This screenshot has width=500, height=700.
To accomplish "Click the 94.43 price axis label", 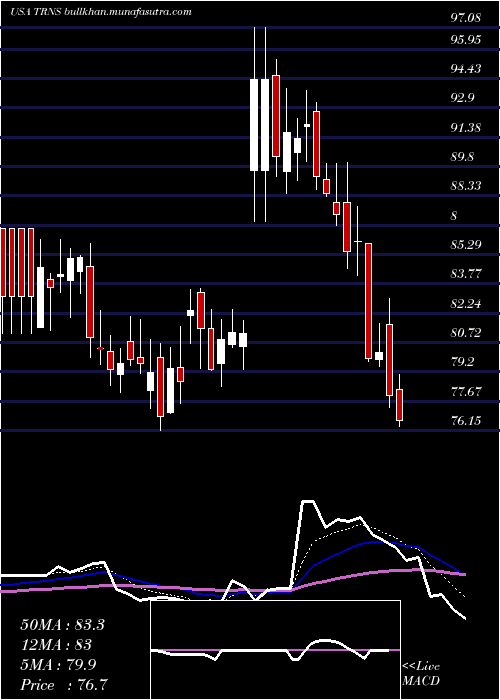I will (466, 69).
